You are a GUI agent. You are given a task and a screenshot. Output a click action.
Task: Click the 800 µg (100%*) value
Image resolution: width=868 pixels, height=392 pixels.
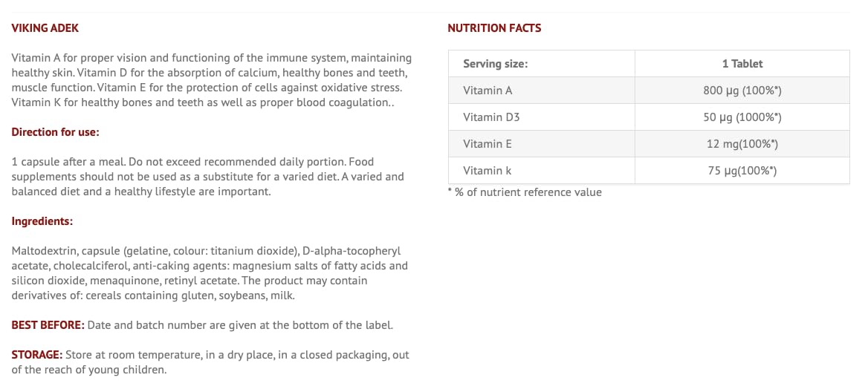coord(742,91)
